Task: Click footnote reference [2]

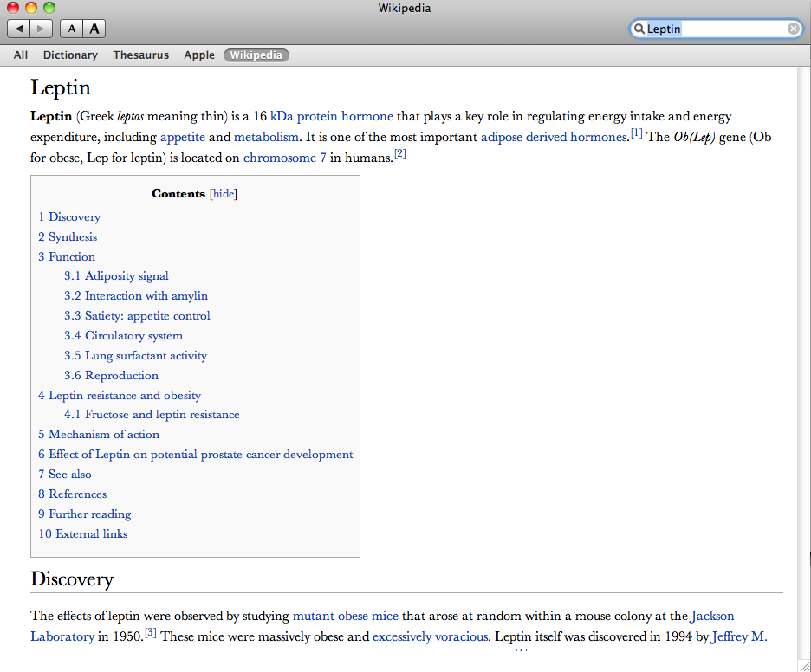Action: coord(399,154)
